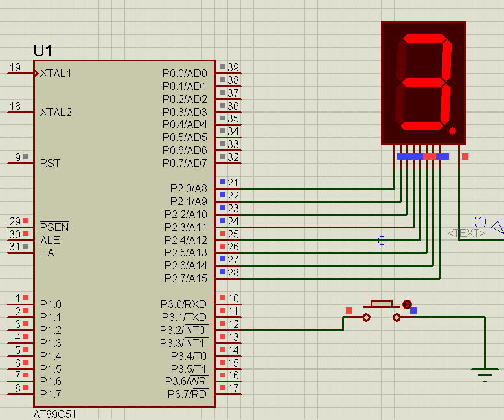Click the pin number 39
The width and height of the screenshot is (504, 420).
click(x=233, y=67)
